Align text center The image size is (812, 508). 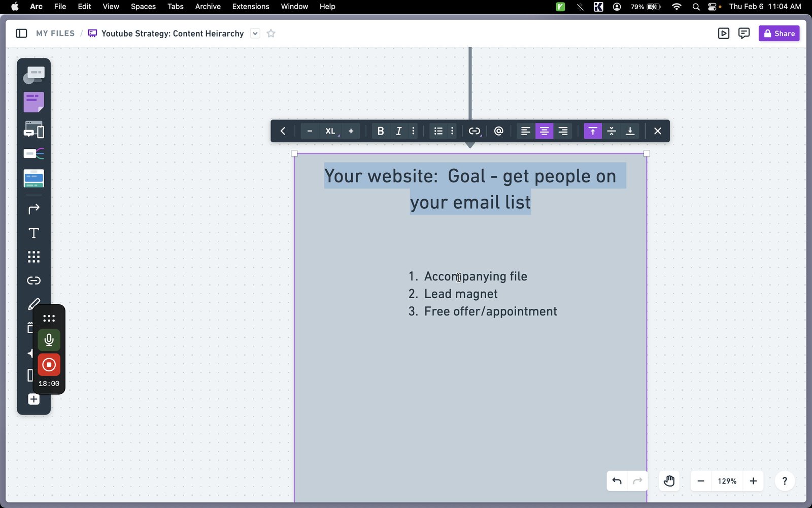(x=544, y=131)
